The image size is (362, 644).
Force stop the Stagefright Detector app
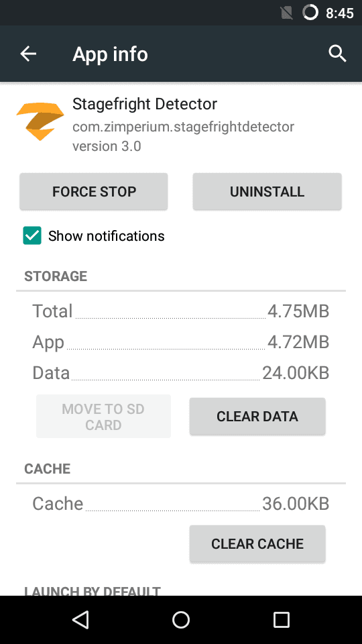pyautogui.click(x=94, y=191)
